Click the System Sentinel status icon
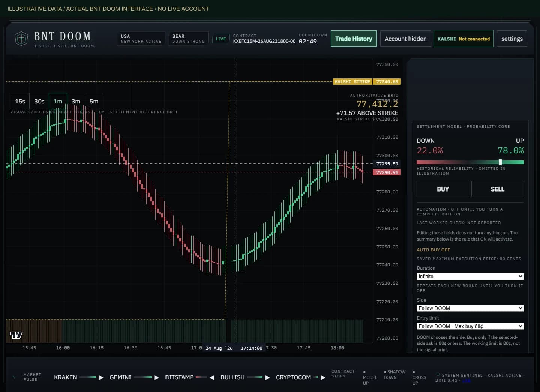This screenshot has height=392, width=540. pyautogui.click(x=438, y=374)
